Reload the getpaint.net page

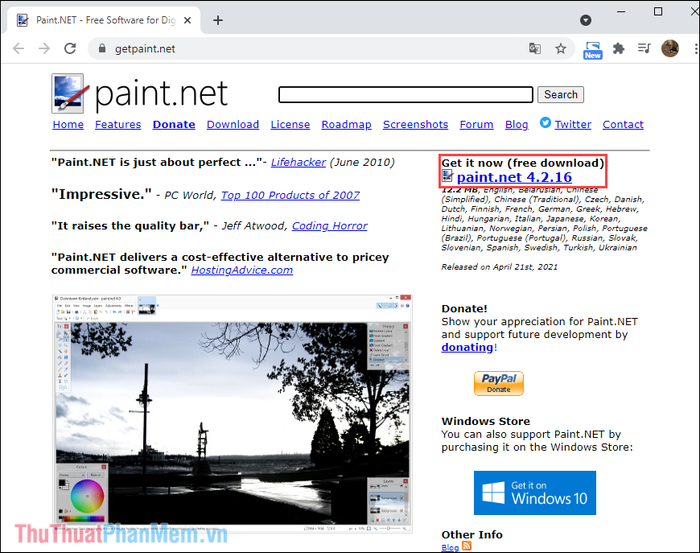(70, 48)
